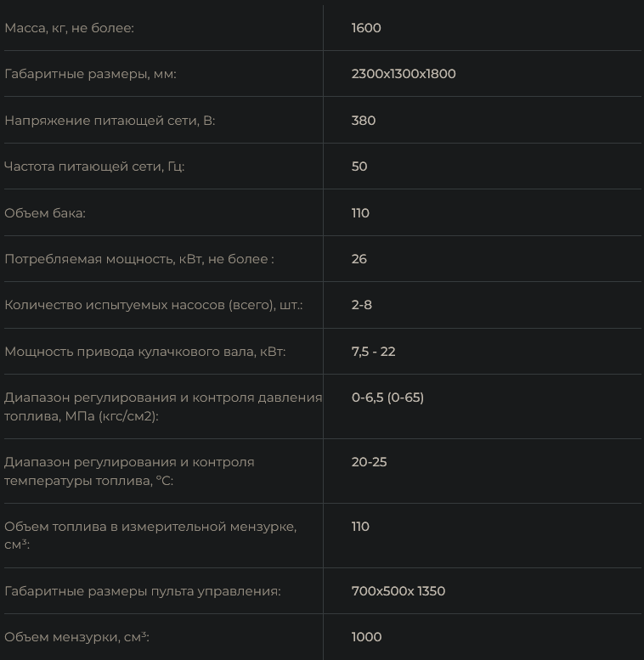
Task: Select the drive power value 7,5 - 22
Action: pos(374,352)
